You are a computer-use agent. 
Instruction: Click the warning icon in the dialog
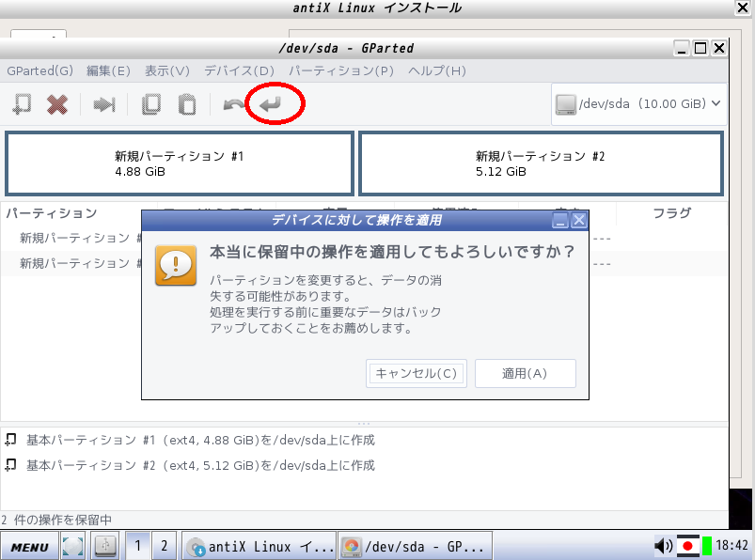[176, 265]
